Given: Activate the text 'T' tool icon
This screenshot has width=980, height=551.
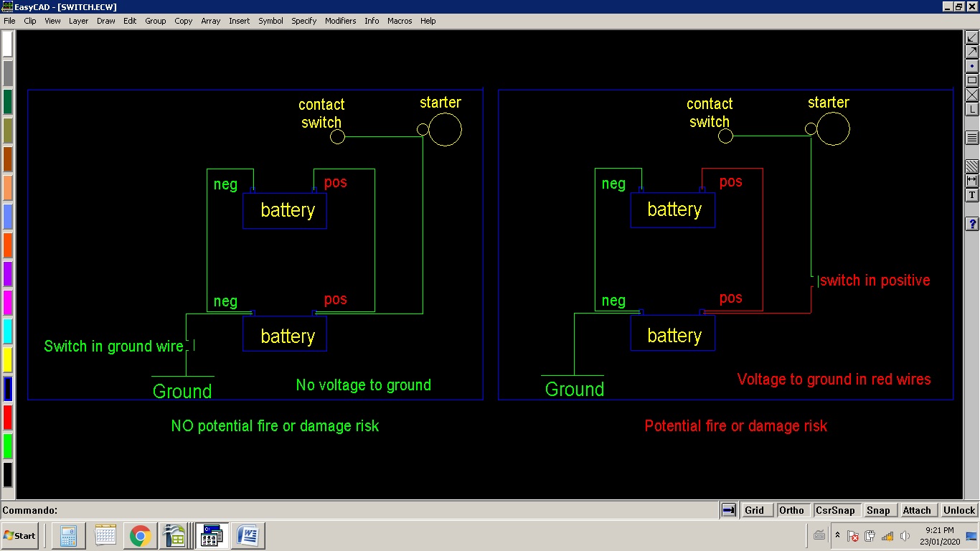Looking at the screenshot, I should tap(972, 195).
